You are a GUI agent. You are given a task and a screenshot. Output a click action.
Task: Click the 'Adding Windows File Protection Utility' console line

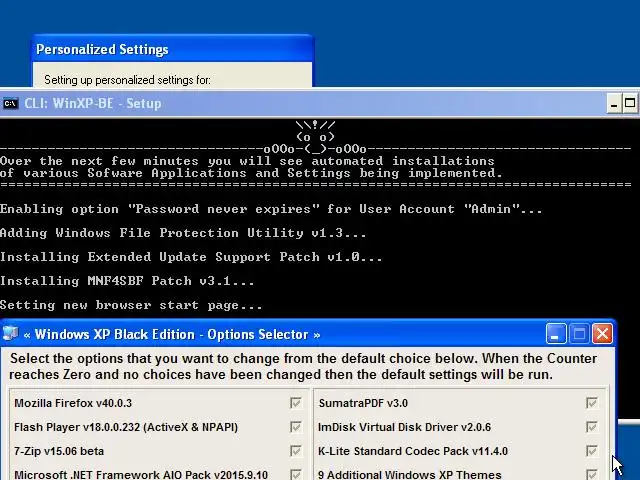(183, 233)
